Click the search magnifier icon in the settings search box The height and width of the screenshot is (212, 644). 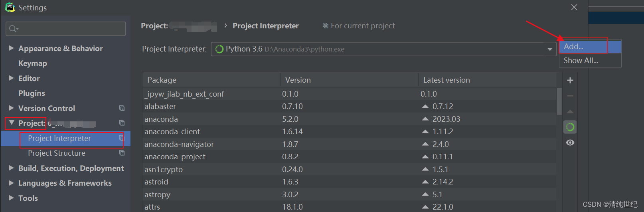[x=13, y=29]
